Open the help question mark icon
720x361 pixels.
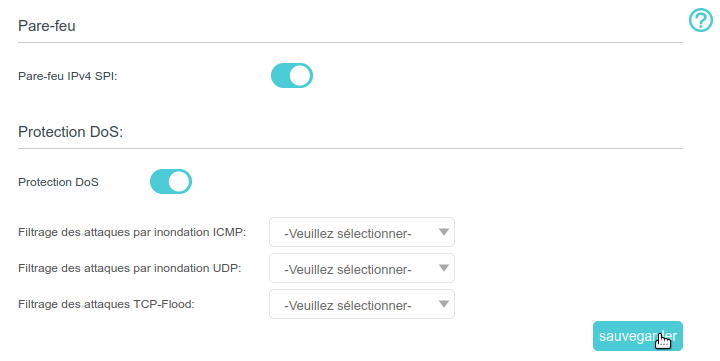(x=701, y=21)
